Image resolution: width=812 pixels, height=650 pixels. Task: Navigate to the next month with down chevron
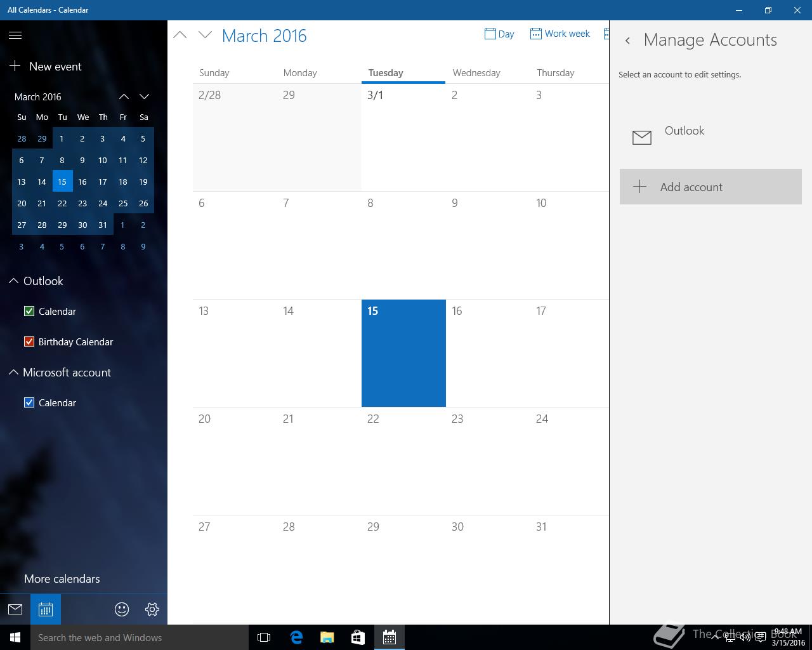(x=205, y=35)
